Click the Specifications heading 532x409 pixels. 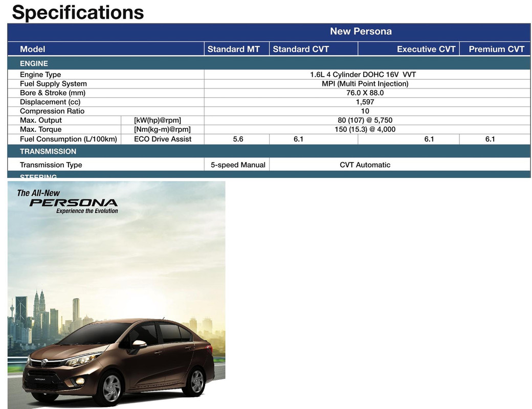pyautogui.click(x=78, y=13)
